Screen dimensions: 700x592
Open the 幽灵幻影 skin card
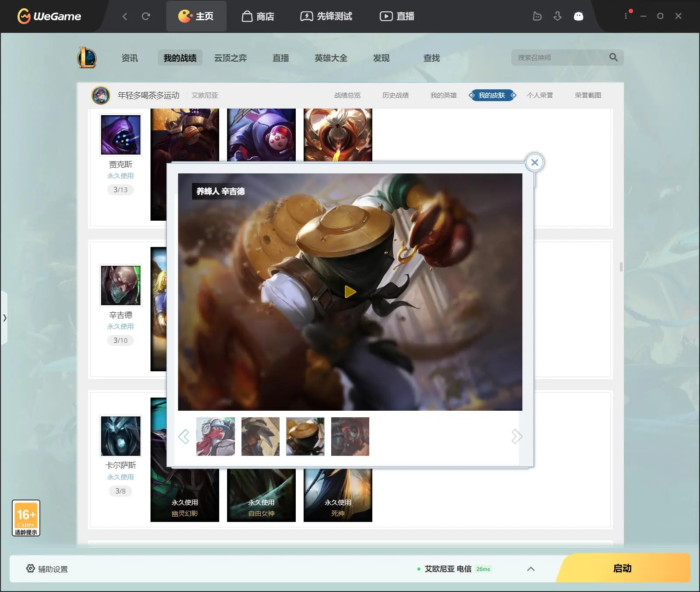(x=185, y=495)
